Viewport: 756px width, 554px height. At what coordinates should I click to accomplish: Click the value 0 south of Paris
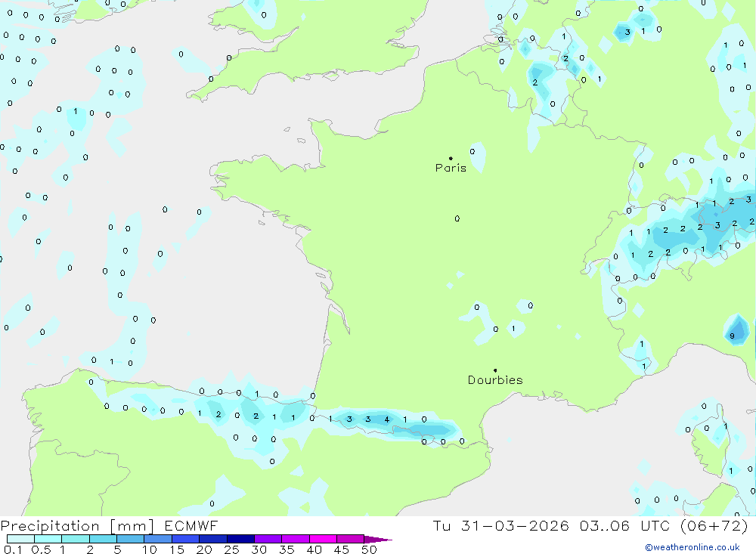[x=457, y=218]
